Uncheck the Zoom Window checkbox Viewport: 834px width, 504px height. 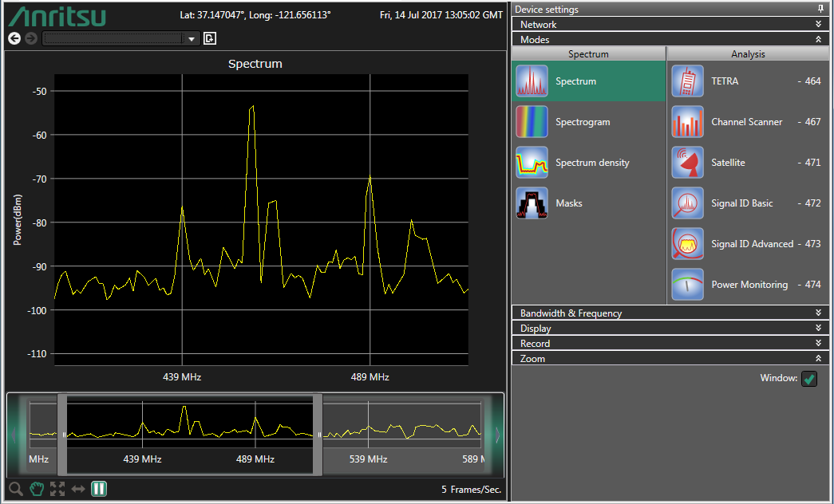pyautogui.click(x=809, y=379)
